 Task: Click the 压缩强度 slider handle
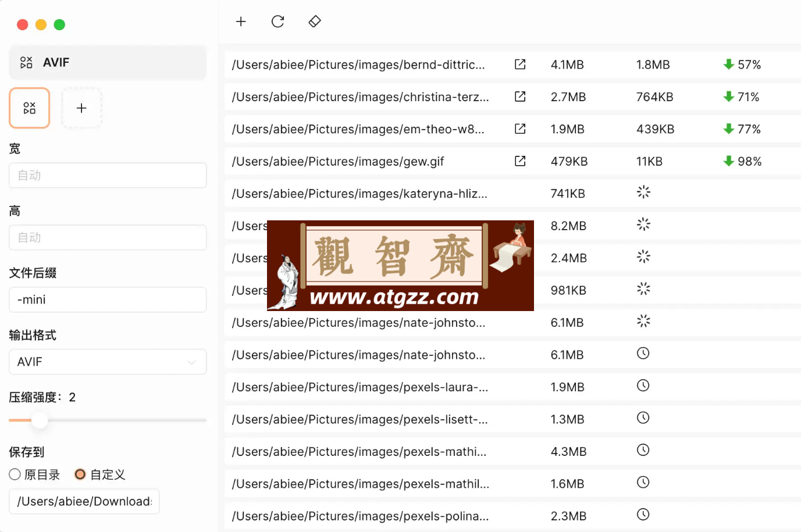tap(40, 420)
